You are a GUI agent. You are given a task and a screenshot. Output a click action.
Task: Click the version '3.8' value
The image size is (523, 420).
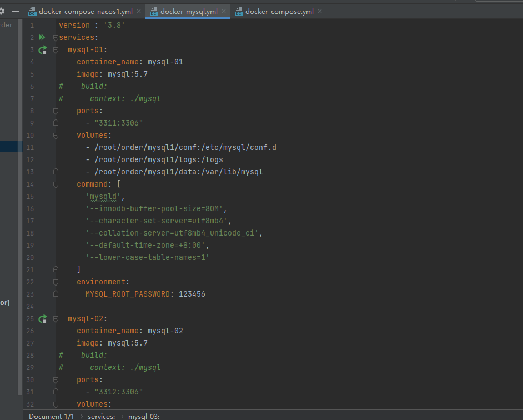114,26
